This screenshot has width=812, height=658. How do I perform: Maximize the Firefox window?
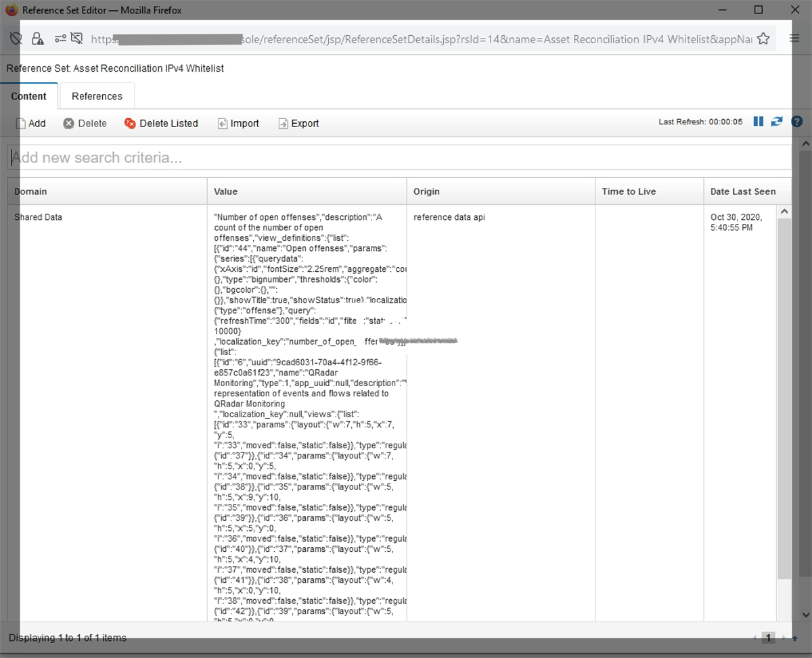pos(759,10)
